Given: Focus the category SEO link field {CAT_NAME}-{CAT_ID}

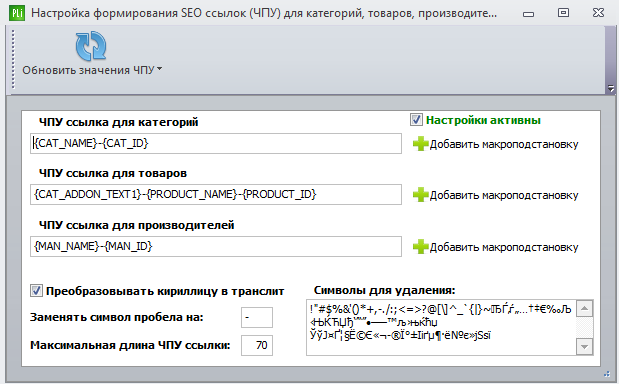Looking at the screenshot, I should tap(216, 143).
